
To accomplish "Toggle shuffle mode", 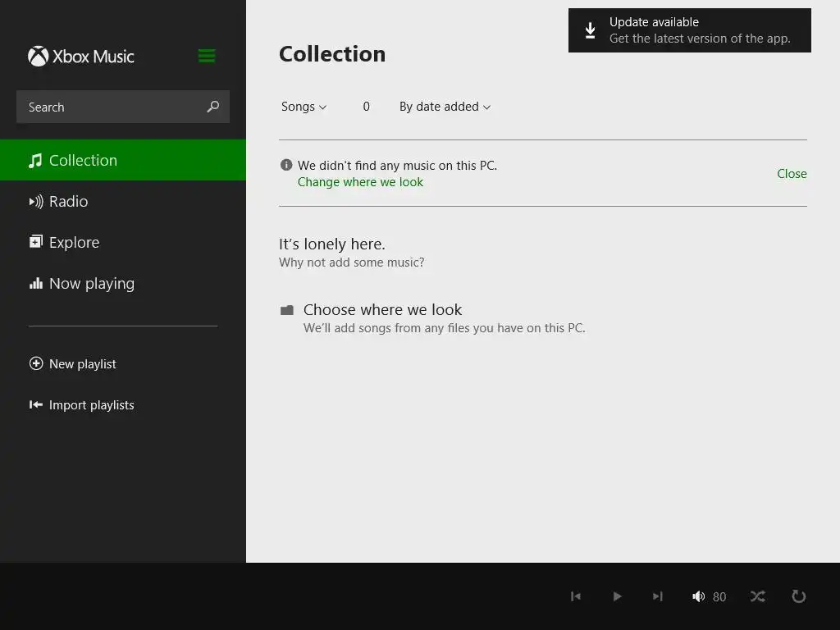I will click(757, 596).
